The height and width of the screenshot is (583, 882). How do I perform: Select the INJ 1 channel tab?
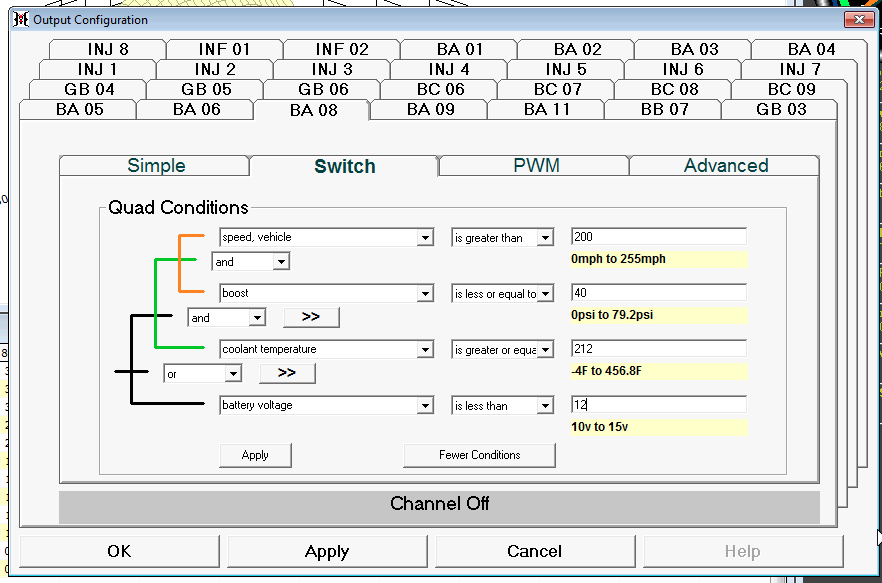pyautogui.click(x=98, y=69)
